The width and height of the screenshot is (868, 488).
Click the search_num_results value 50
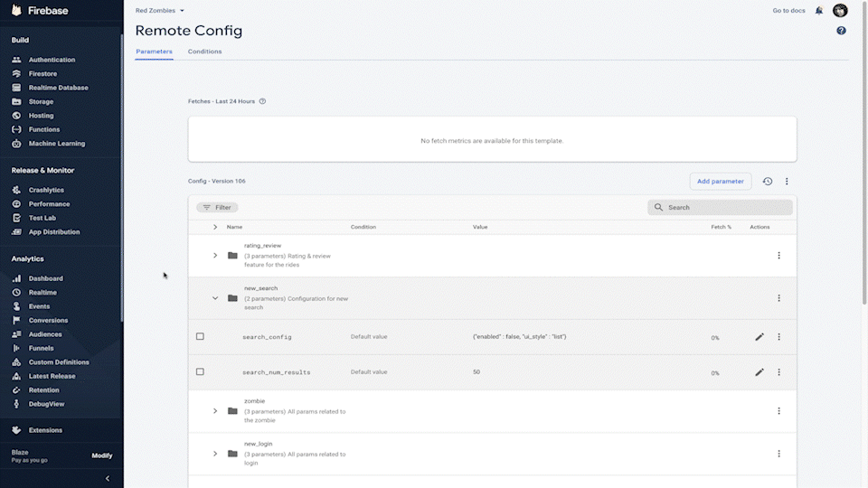point(476,371)
